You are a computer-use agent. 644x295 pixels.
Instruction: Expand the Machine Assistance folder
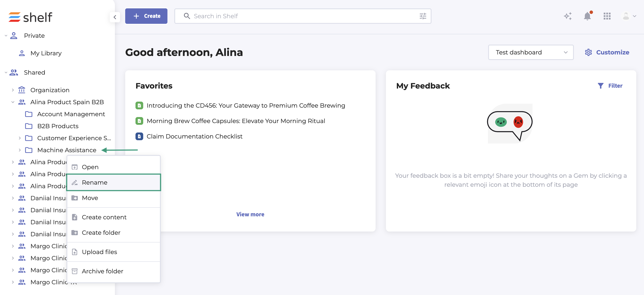[20, 150]
